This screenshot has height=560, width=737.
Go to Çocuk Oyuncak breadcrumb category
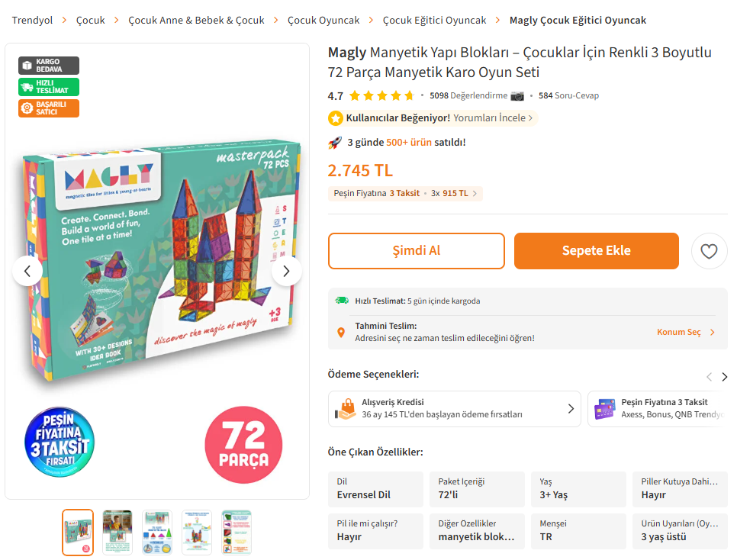point(323,20)
